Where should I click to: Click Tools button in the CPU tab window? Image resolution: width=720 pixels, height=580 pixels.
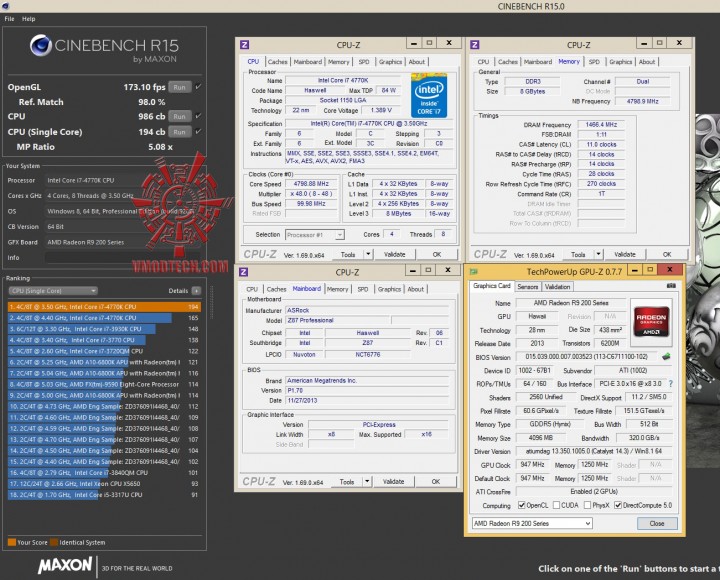tap(348, 254)
